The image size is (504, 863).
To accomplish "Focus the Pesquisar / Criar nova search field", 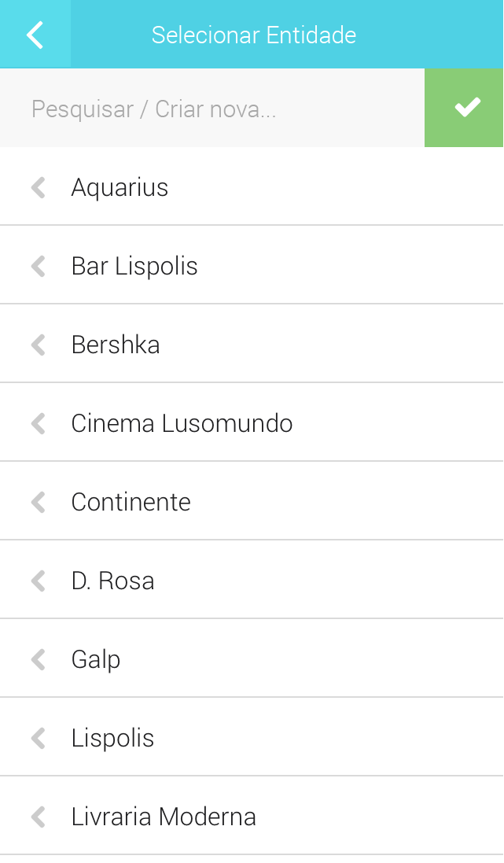I will click(x=212, y=109).
